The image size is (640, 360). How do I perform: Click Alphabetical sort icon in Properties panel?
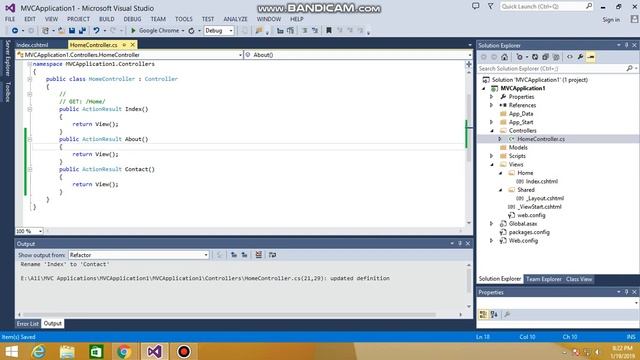[494, 314]
